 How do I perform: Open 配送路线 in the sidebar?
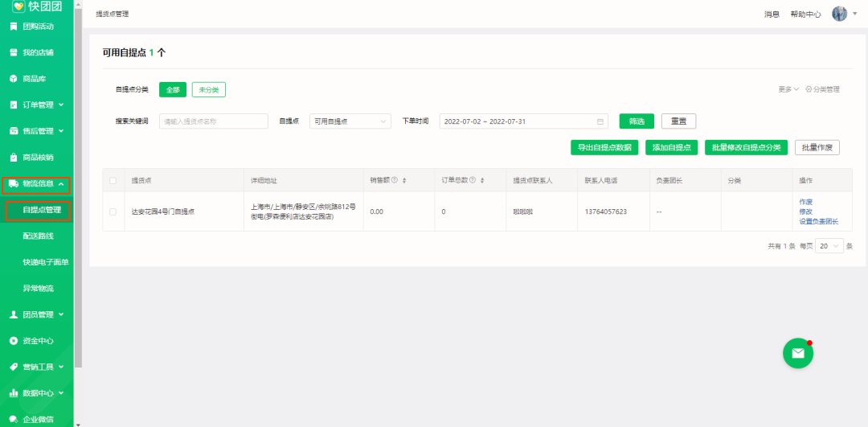click(x=39, y=236)
